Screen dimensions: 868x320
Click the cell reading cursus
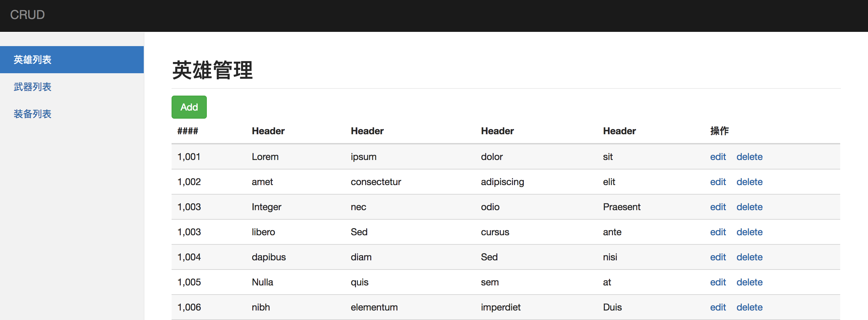point(495,232)
